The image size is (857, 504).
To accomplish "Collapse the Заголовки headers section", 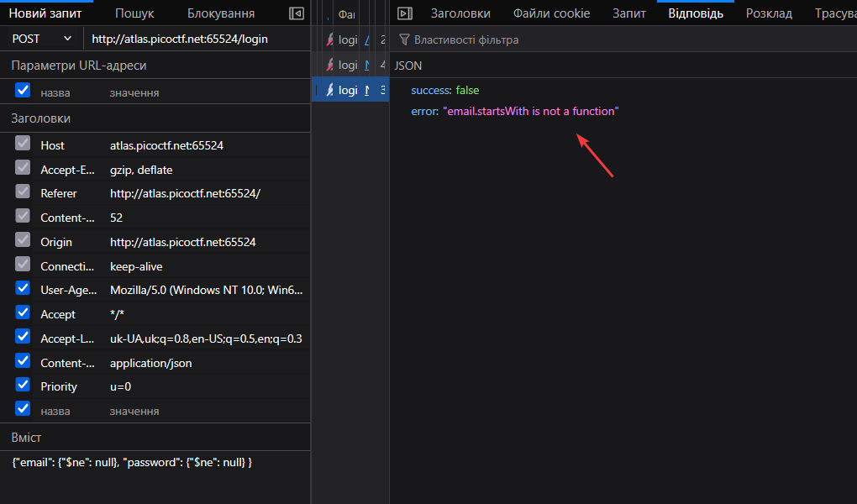I will coord(40,118).
